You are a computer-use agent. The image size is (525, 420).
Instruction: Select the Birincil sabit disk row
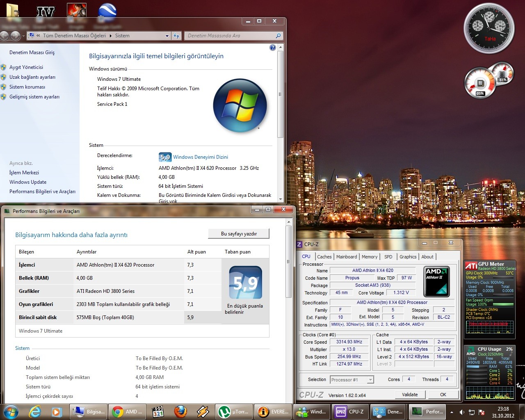(x=119, y=317)
